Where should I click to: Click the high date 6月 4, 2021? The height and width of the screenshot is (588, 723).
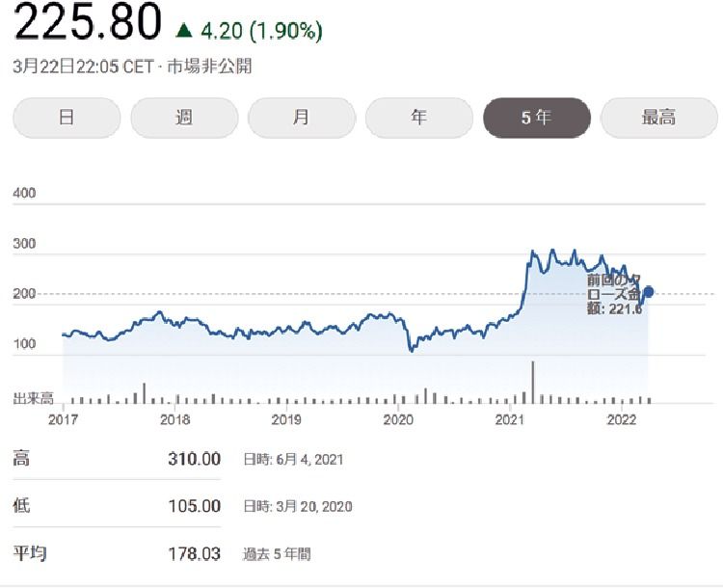click(293, 460)
